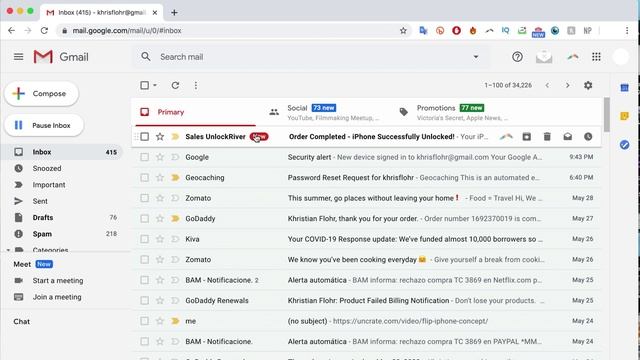Open the 'me' (no subject) email
The height and width of the screenshot is (360, 640).
coord(367,321)
